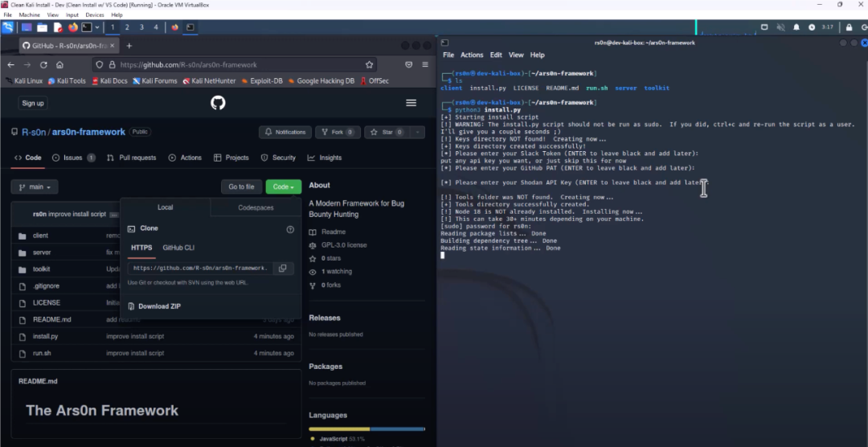Open the Kali Tools bookmark
This screenshot has width=868, height=447.
(x=67, y=81)
